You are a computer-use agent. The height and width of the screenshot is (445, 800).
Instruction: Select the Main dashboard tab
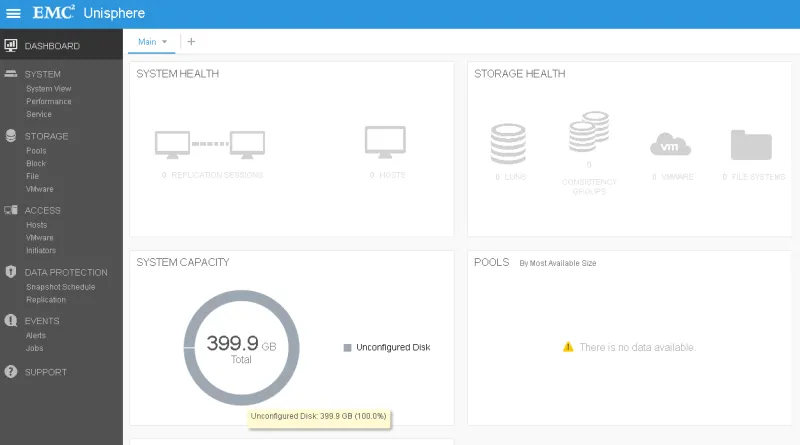[147, 42]
